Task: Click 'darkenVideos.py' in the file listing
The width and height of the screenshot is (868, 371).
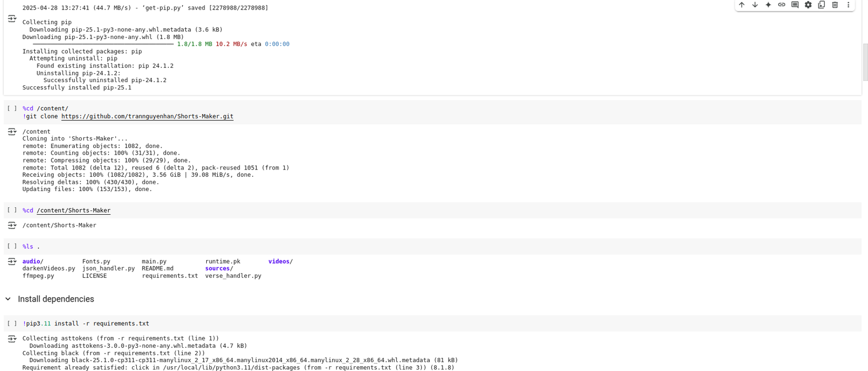Action: pos(49,268)
